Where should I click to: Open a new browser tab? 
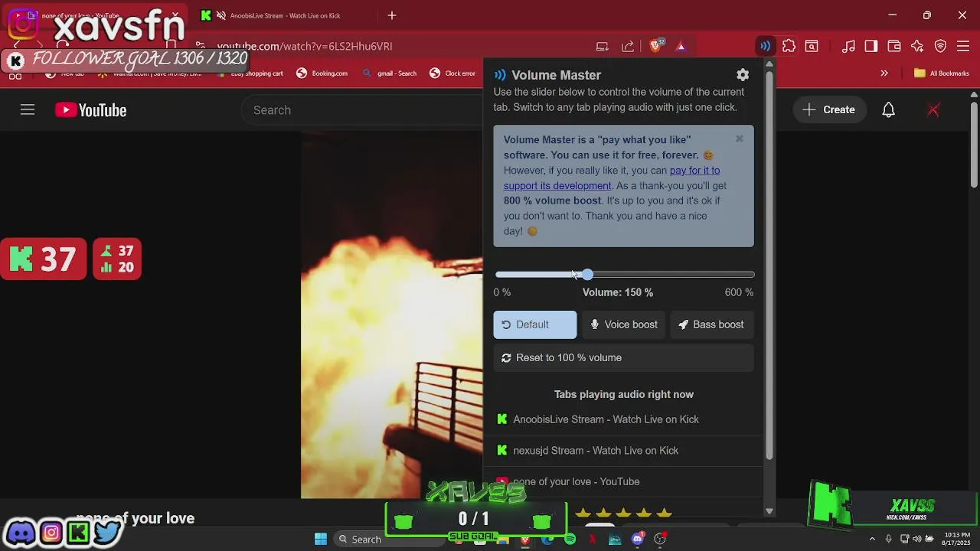[392, 15]
